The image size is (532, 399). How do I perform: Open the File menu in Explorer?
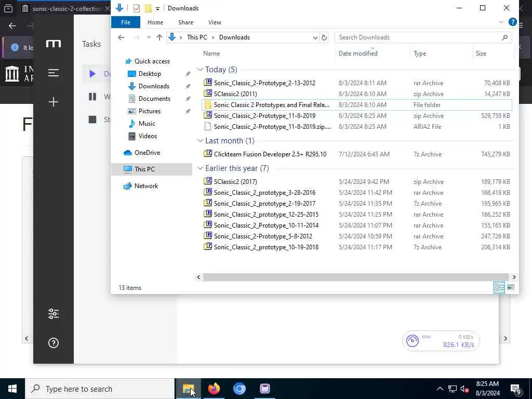pos(126,22)
